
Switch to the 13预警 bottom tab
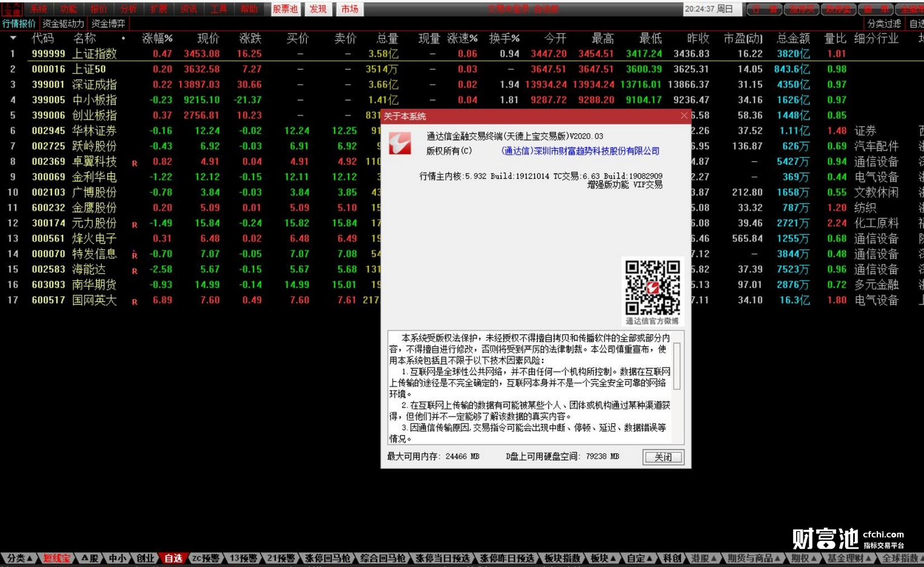click(x=243, y=559)
